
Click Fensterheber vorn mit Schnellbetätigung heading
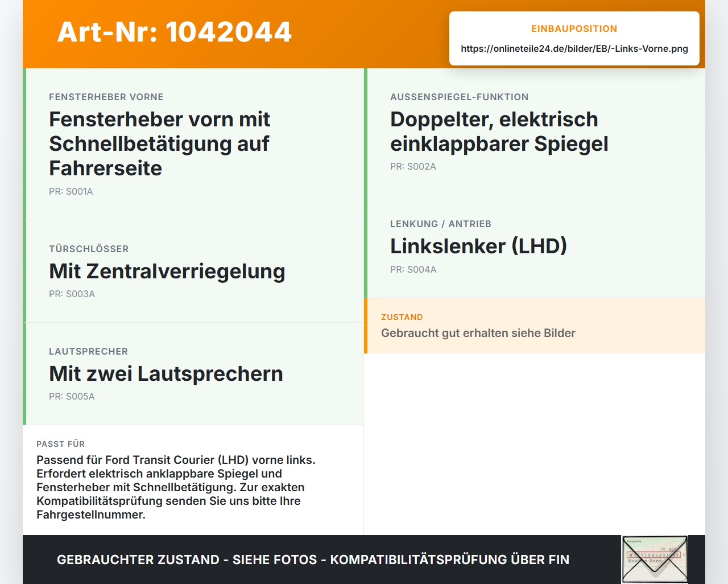[160, 143]
